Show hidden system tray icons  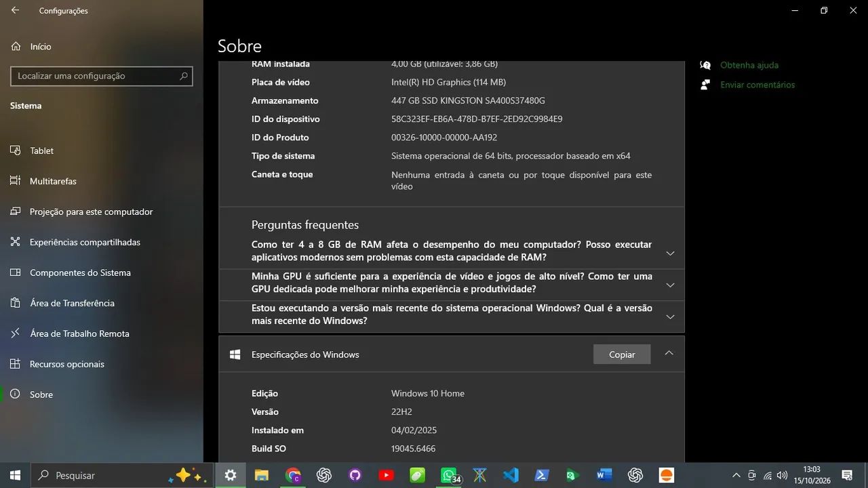pyautogui.click(x=736, y=475)
